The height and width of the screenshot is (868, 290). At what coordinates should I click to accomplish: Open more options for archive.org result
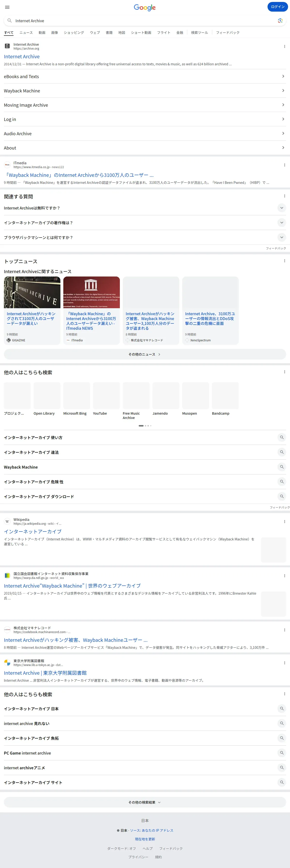[284, 46]
